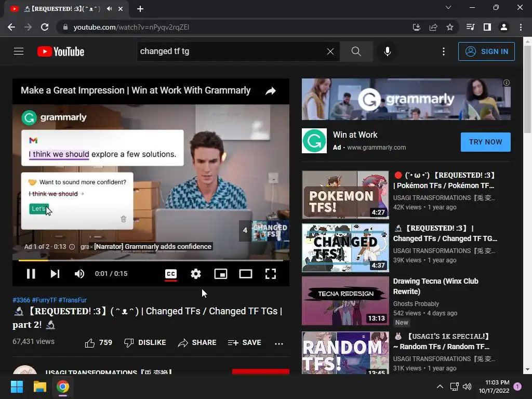
Task: Share the ad using arrow icon
Action: [270, 91]
